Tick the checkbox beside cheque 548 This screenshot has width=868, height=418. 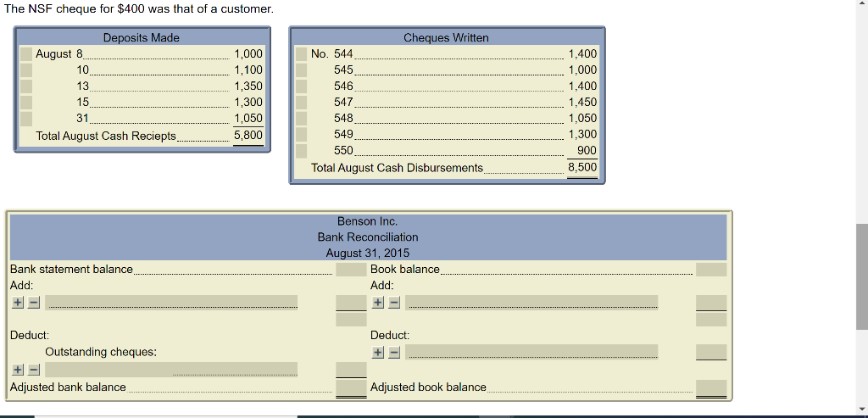(301, 118)
